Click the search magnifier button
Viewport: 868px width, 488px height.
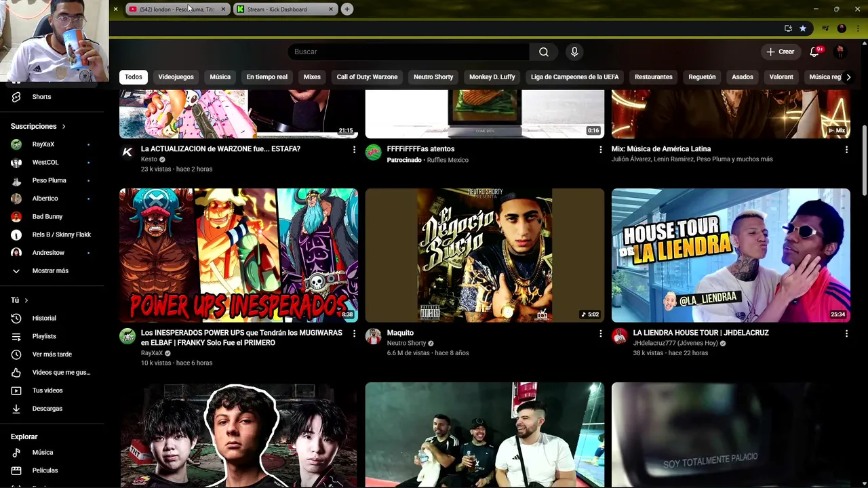coord(544,52)
